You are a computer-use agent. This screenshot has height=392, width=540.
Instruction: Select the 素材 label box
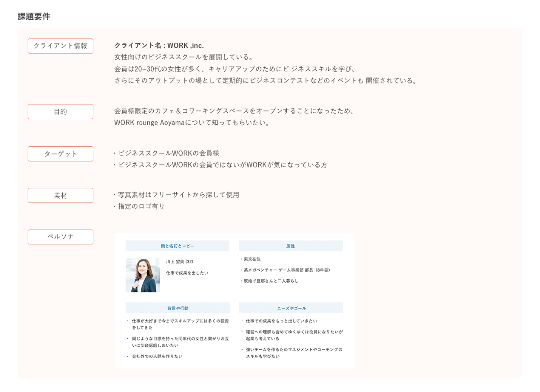tap(60, 195)
